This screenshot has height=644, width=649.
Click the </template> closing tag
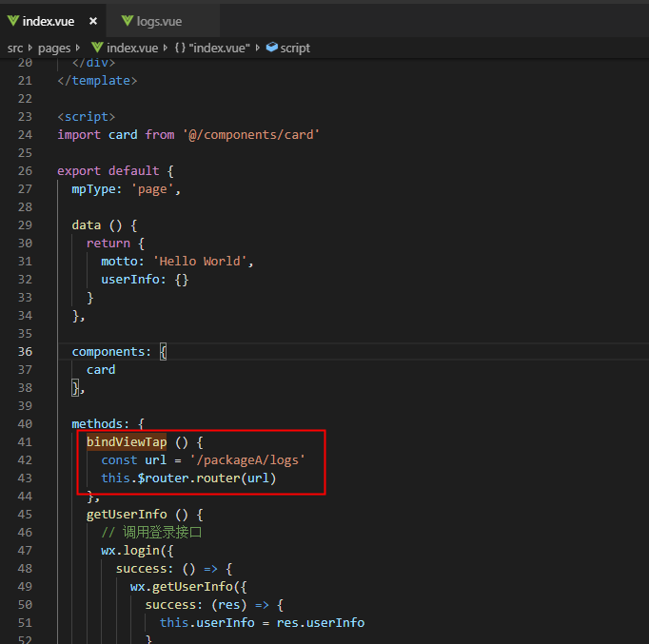(x=97, y=81)
